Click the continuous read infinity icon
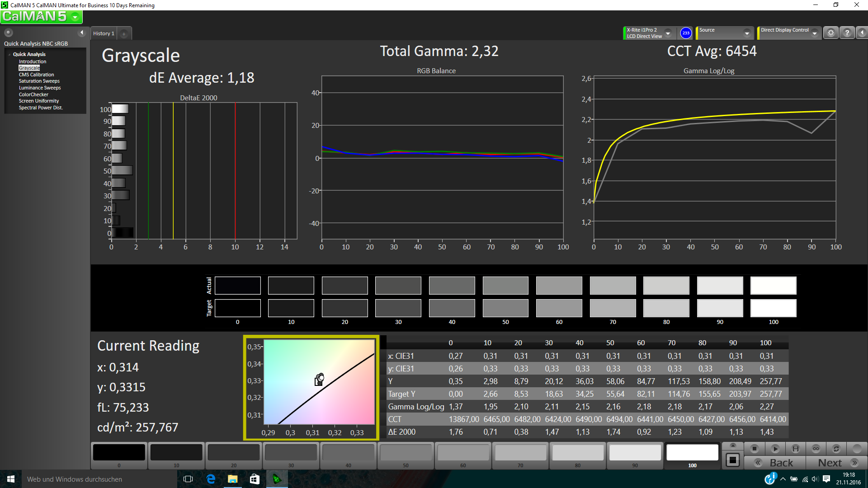The image size is (868, 488). tap(816, 449)
